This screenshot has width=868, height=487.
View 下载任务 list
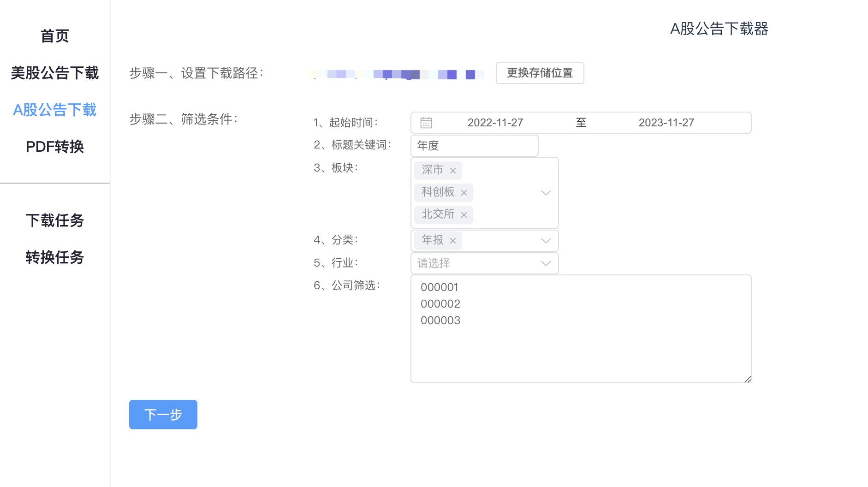(x=55, y=220)
